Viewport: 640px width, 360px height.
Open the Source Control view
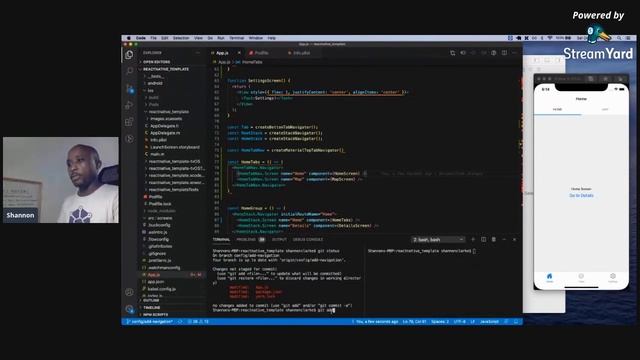(129, 88)
